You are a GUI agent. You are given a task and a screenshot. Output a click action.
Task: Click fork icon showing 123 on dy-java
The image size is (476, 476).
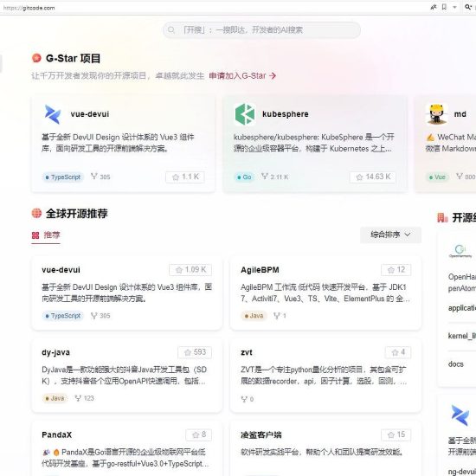coord(78,398)
